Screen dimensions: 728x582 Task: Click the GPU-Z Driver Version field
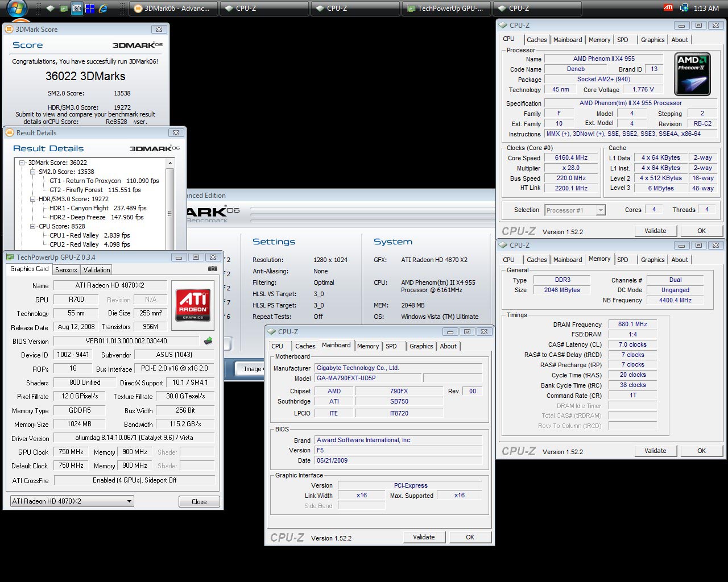pos(134,438)
